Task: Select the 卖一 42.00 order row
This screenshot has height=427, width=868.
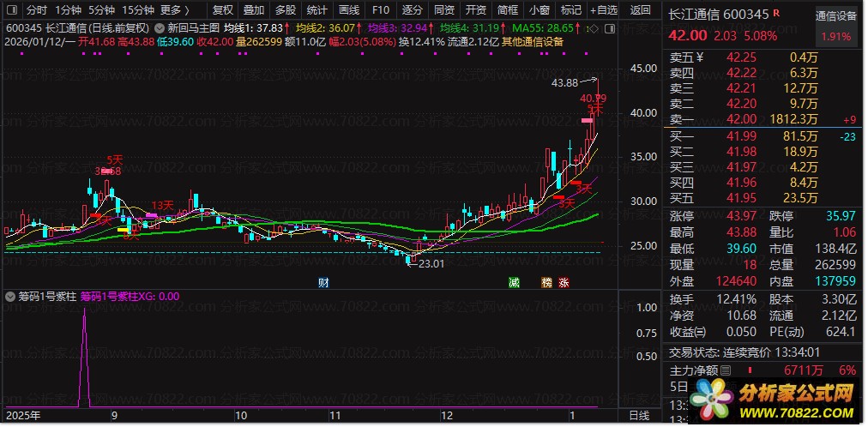Action: pos(763,119)
